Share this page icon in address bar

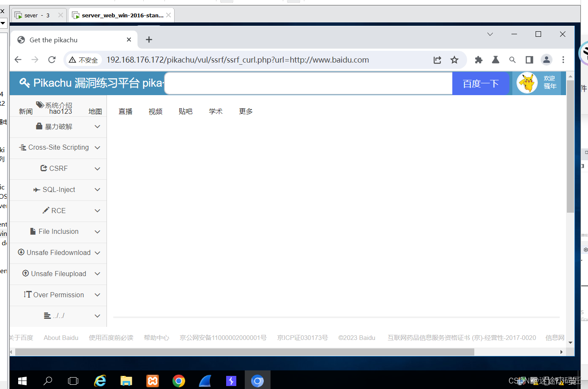tap(438, 60)
